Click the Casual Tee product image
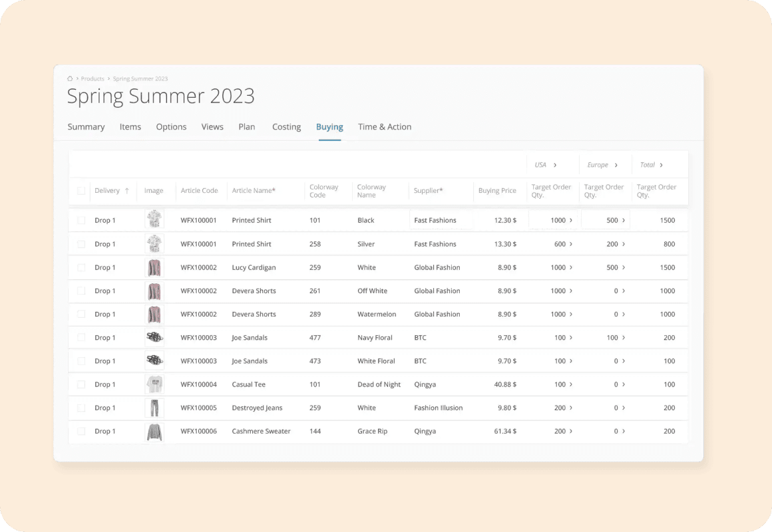This screenshot has width=772, height=532. point(154,384)
